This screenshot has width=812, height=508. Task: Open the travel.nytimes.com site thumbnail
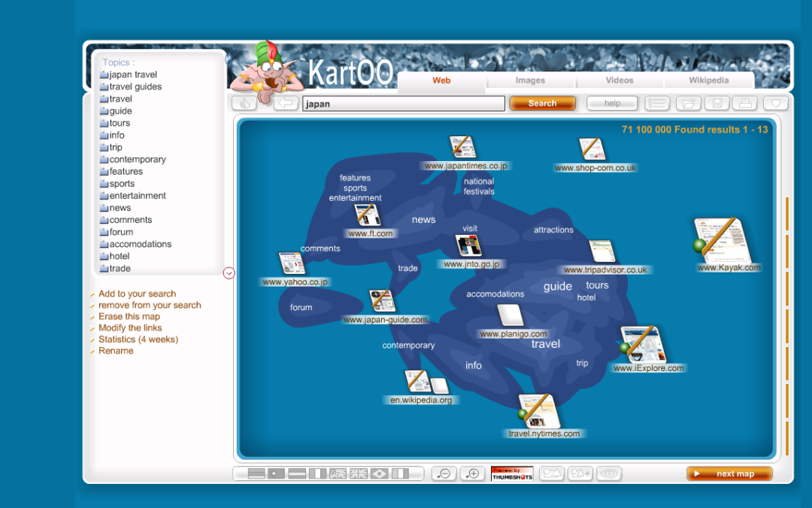click(540, 411)
